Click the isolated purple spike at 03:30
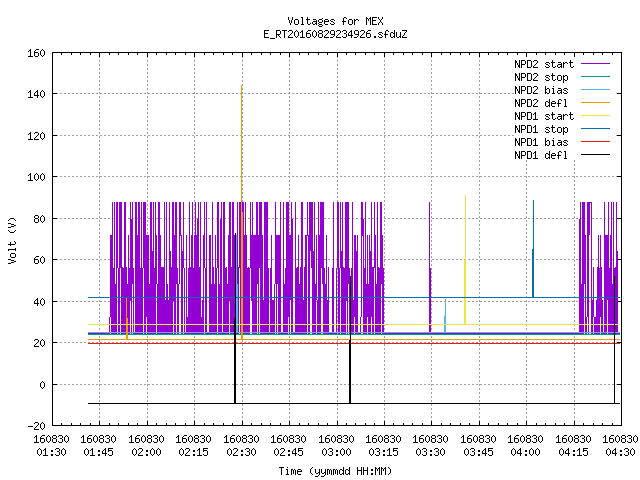Image resolution: width=640 pixels, height=480 pixels. point(430,267)
